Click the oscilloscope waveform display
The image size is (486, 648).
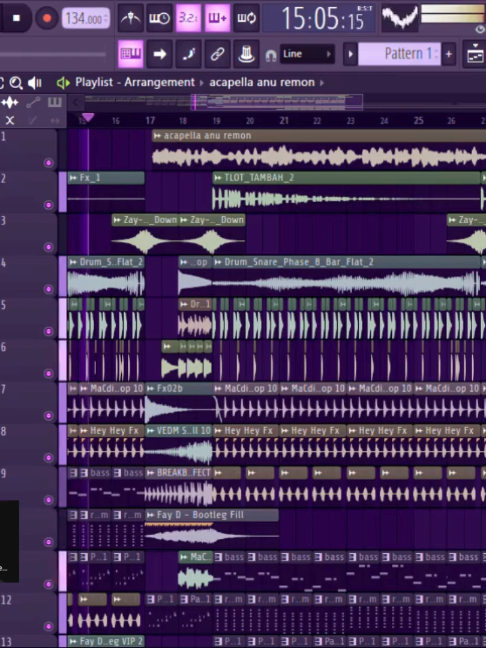click(399, 18)
